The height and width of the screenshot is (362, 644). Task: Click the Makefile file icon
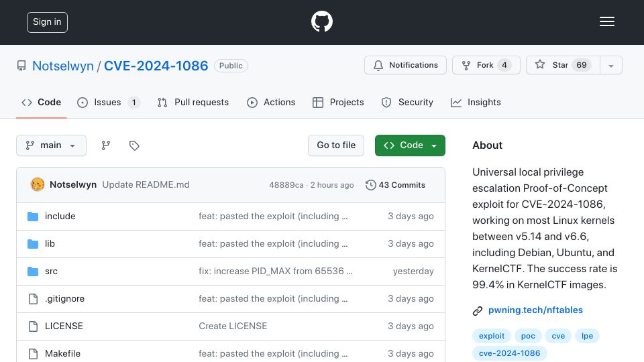coord(33,354)
